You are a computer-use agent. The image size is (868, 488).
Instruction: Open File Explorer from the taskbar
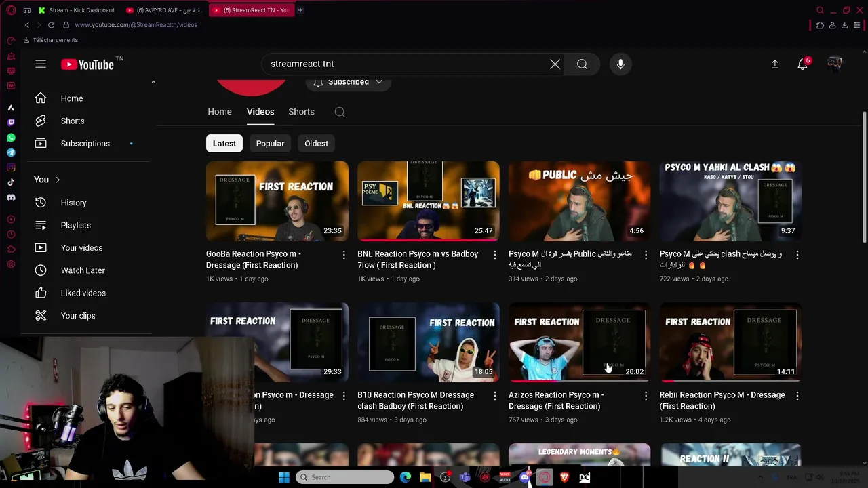pos(425,477)
